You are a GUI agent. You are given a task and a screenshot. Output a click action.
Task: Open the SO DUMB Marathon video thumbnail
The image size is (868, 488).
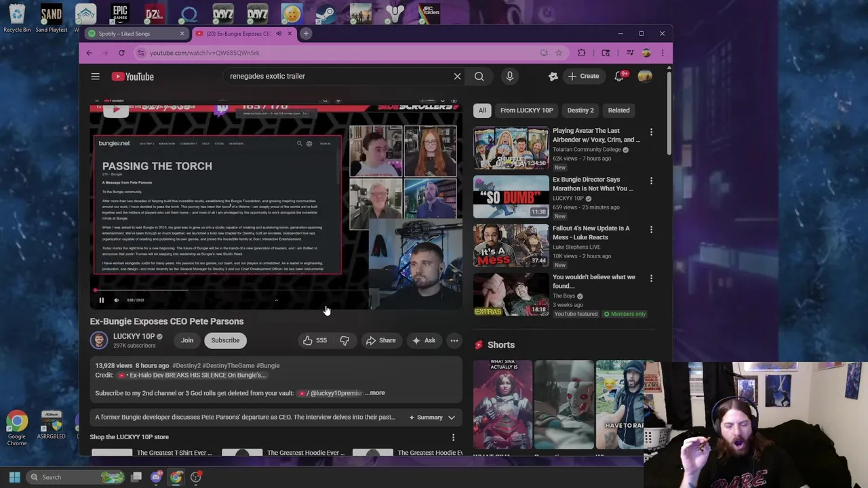coord(511,197)
